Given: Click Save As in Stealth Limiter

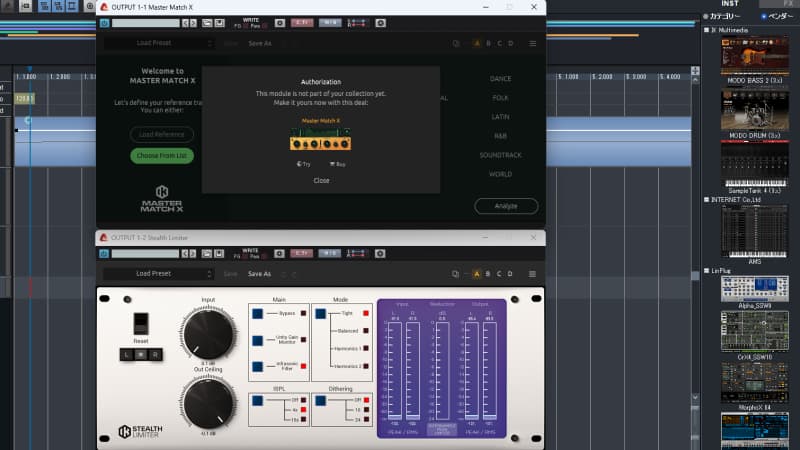Looking at the screenshot, I should 259,274.
